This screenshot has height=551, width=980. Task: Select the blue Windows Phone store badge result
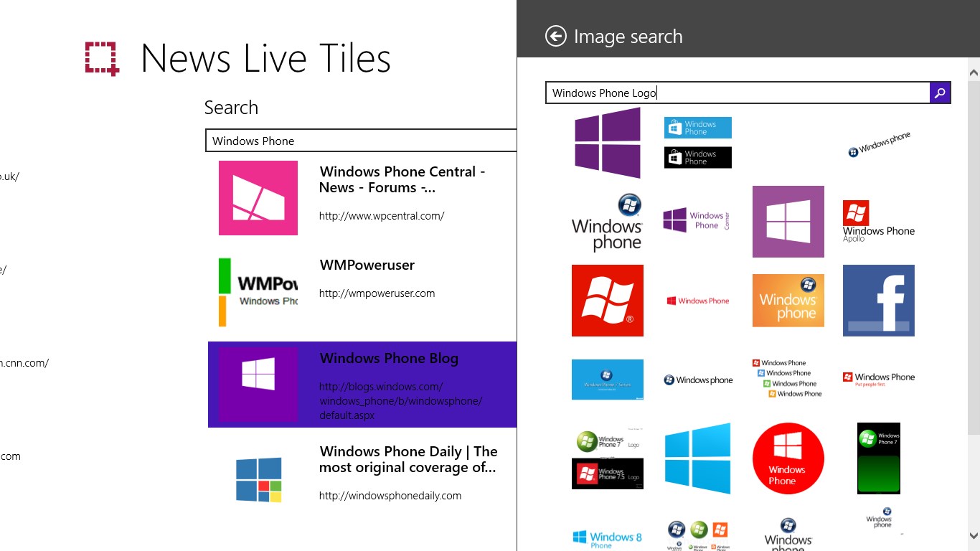coord(697,127)
